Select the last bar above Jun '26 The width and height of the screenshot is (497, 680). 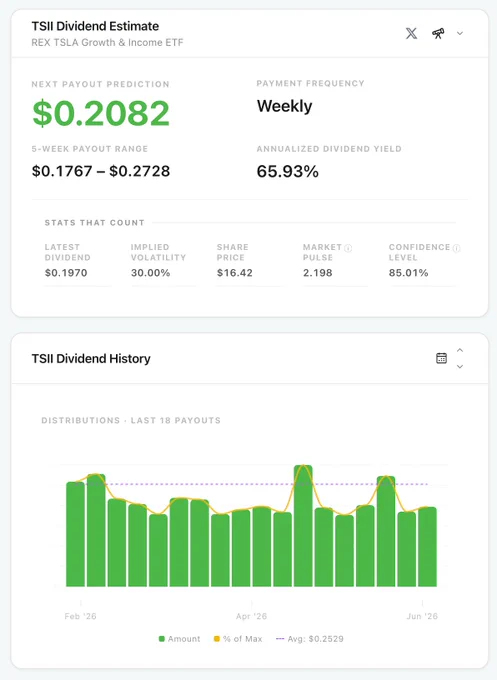click(427, 547)
